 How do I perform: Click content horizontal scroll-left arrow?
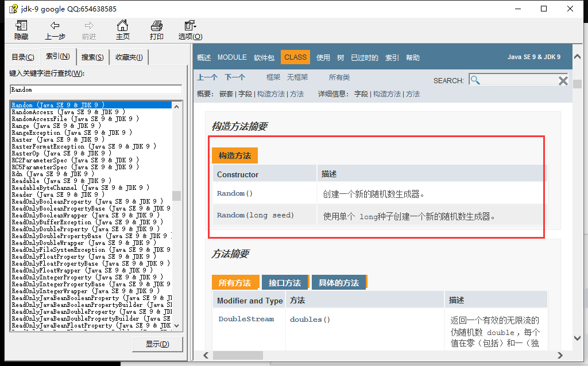point(206,355)
